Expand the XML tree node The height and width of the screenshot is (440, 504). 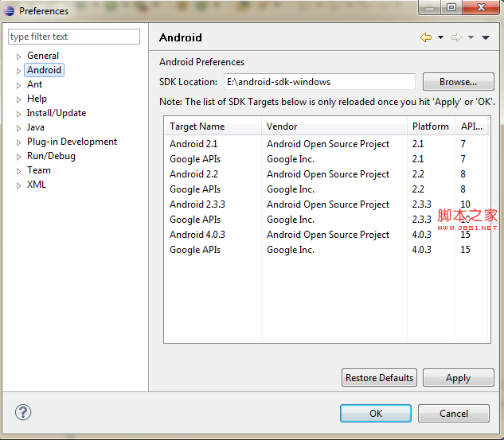click(x=18, y=185)
